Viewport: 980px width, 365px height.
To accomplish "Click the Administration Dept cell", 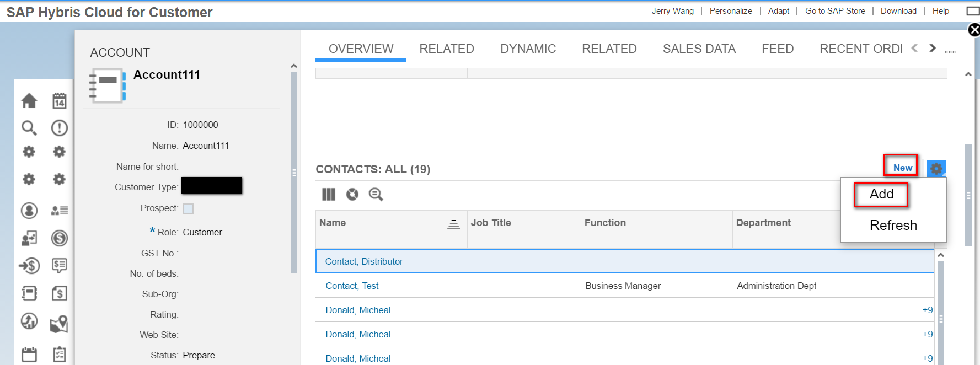I will click(776, 286).
